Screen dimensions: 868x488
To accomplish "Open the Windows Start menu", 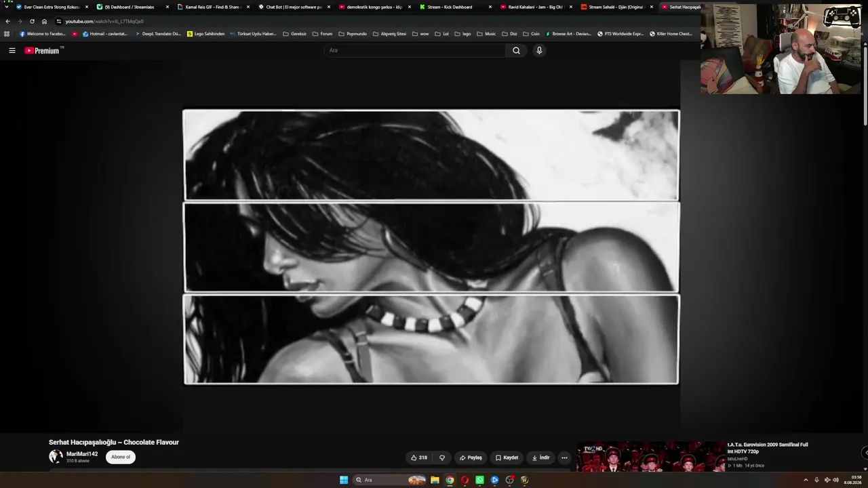I will (x=344, y=480).
